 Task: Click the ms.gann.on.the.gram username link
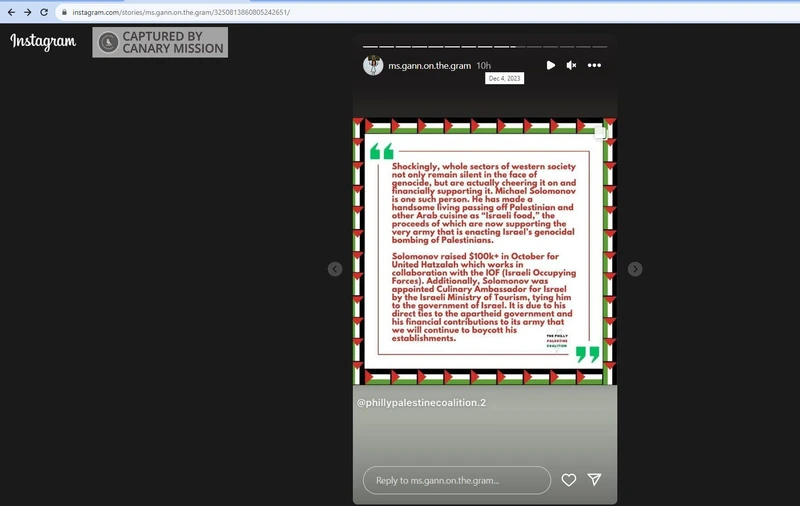click(430, 65)
